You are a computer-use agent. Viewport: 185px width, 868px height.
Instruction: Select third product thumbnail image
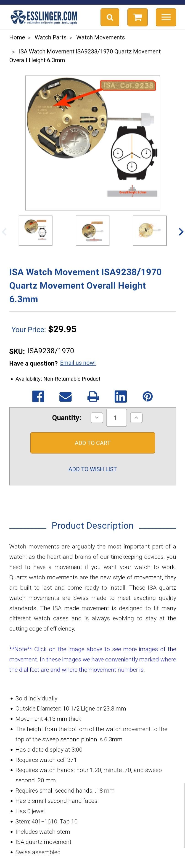tap(150, 230)
